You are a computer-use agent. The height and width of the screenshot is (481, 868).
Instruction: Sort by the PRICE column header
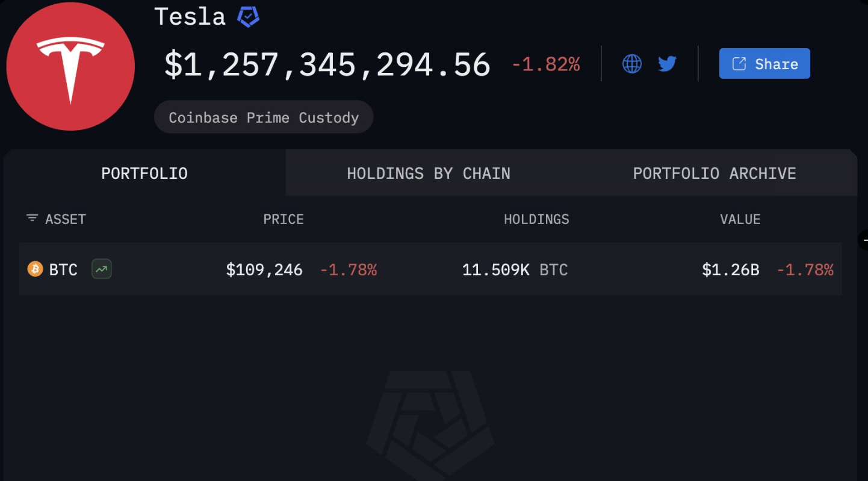pyautogui.click(x=284, y=219)
